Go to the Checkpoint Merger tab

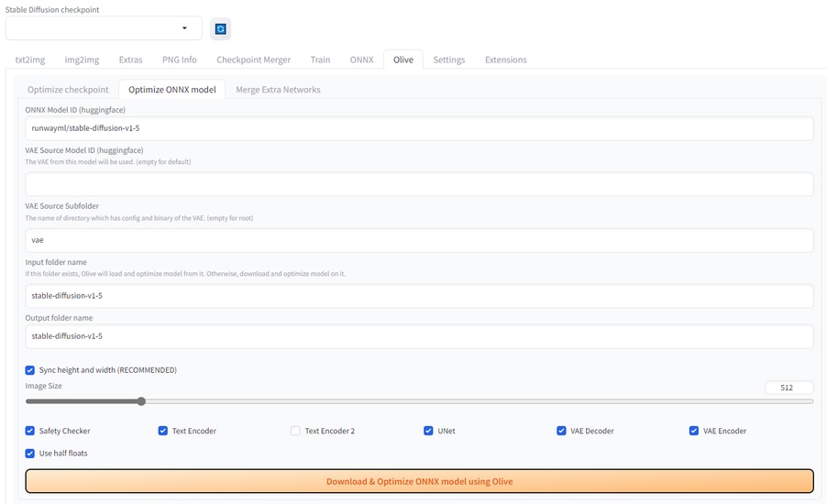253,60
